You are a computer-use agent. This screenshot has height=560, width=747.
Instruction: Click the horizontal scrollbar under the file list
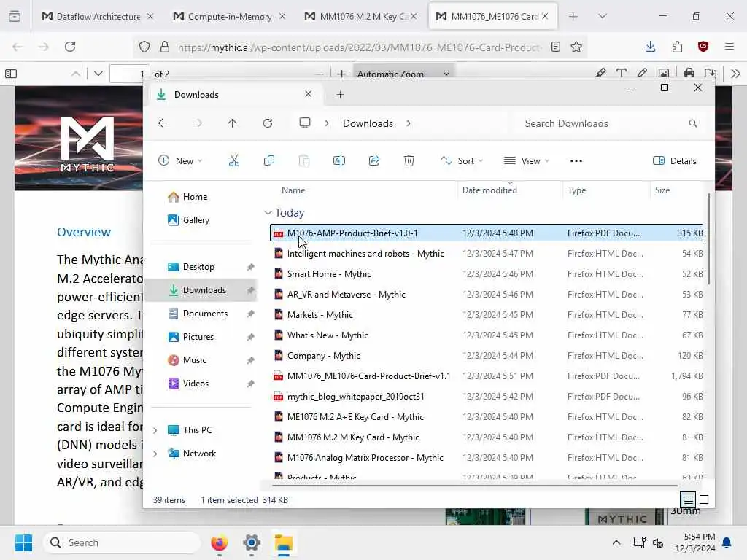pyautogui.click(x=474, y=486)
